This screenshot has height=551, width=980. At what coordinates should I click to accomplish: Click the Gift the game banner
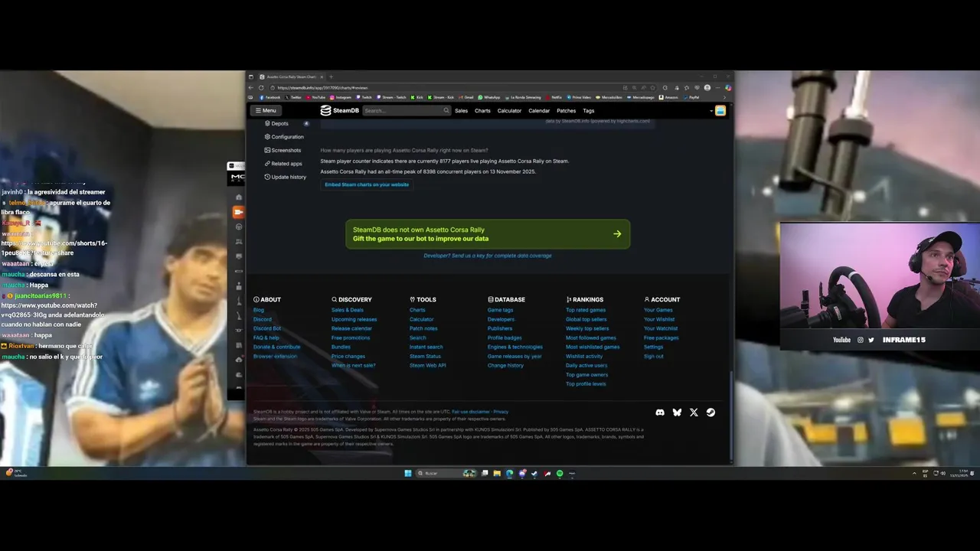pyautogui.click(x=488, y=234)
